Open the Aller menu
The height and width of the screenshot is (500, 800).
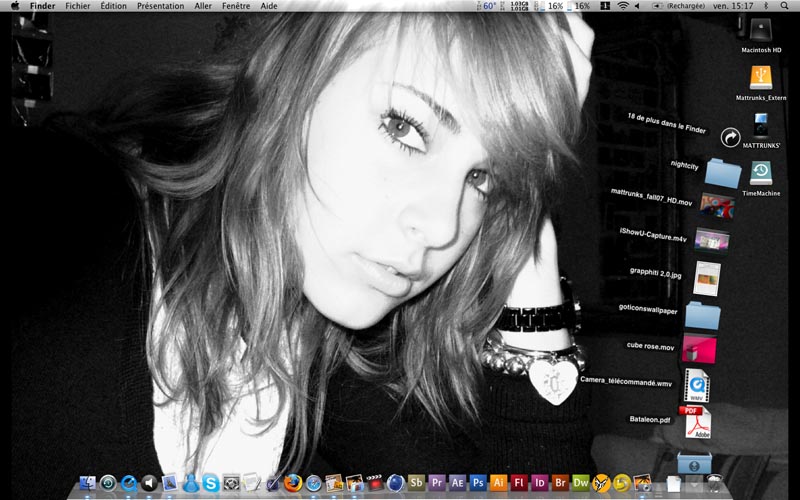click(203, 6)
